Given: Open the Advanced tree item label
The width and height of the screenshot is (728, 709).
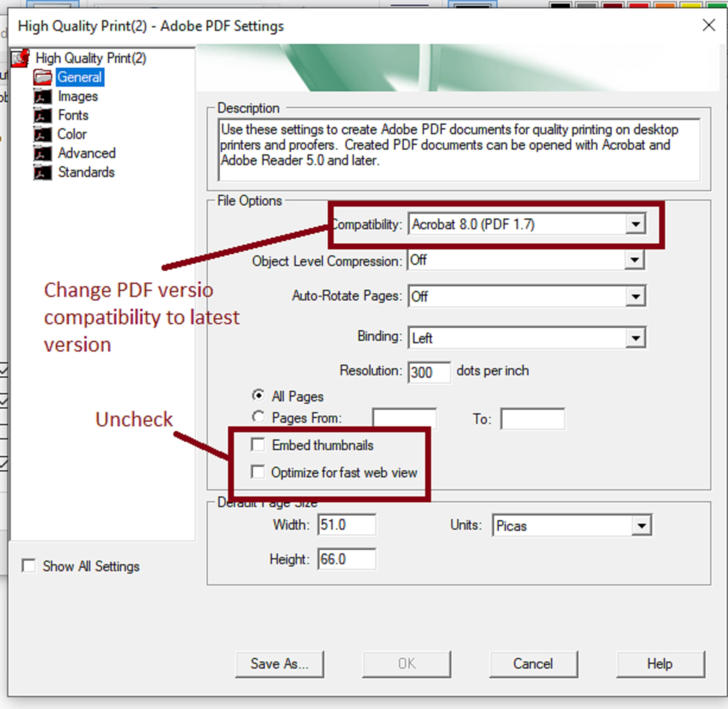Looking at the screenshot, I should pos(87,153).
